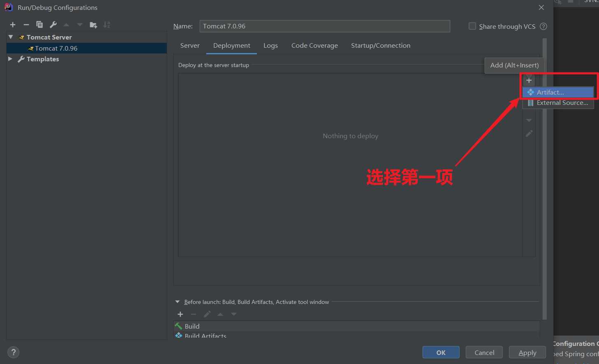Click the deployment move down arrow
The image size is (599, 364).
click(529, 120)
